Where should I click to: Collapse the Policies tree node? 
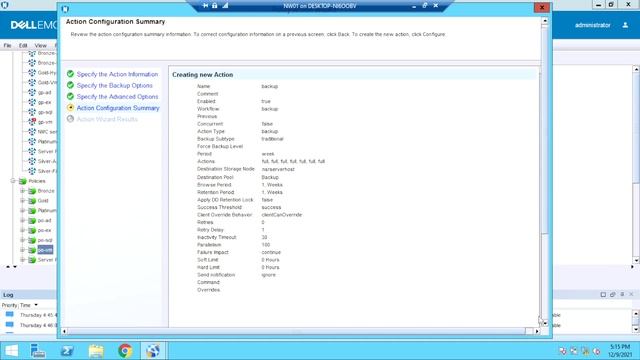pos(13,181)
